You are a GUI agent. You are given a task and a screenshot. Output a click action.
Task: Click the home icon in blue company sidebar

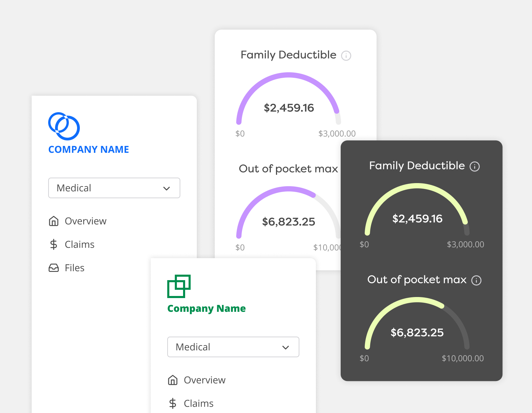click(54, 221)
